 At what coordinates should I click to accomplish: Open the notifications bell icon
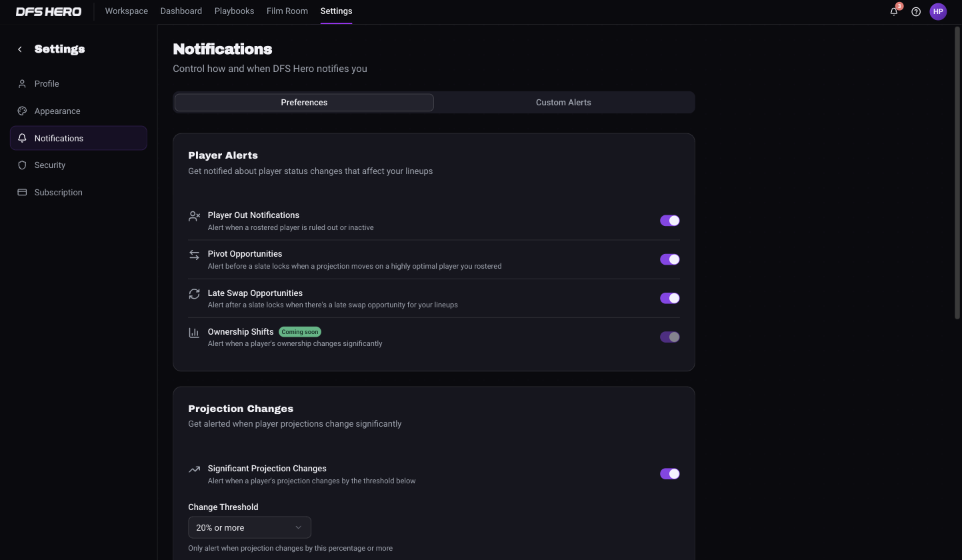[894, 11]
